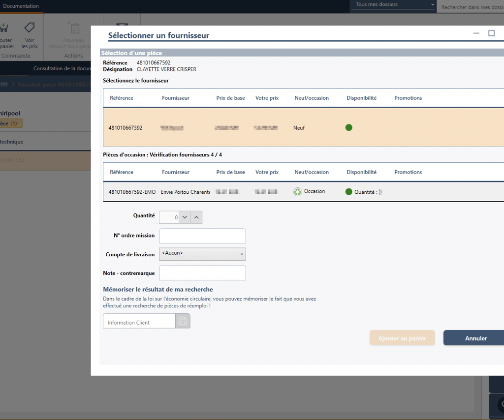This screenshot has width=504, height=420.
Task: Focus the Note - contremarque input field
Action: (202, 273)
